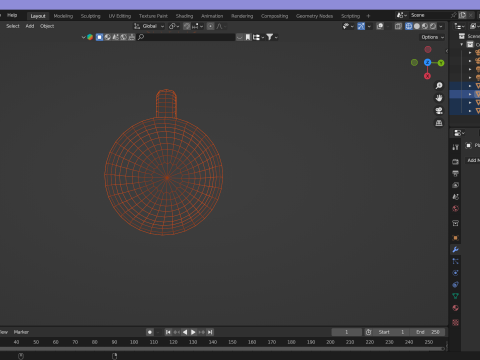Toggle X-ray mode

pos(398,26)
